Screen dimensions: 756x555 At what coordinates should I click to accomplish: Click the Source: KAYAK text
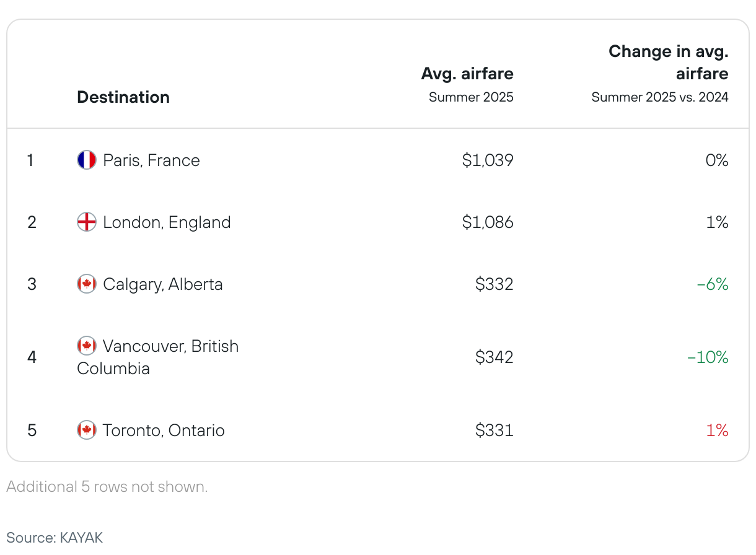pos(55,537)
